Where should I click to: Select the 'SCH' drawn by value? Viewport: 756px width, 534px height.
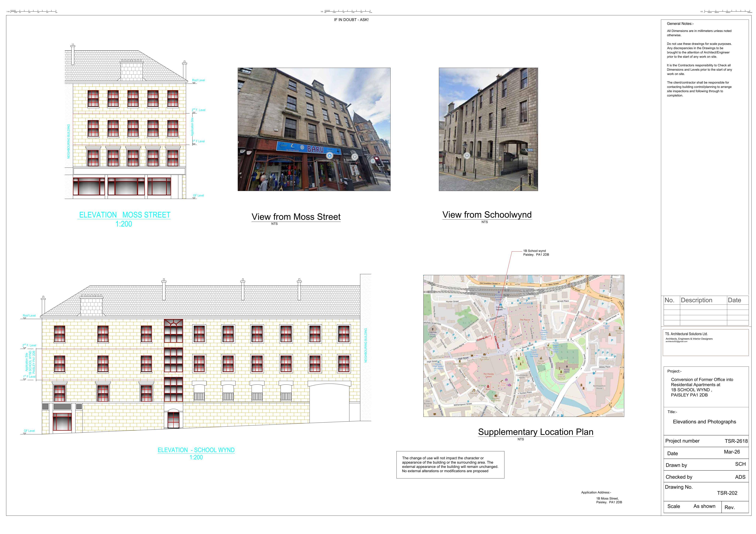[740, 464]
